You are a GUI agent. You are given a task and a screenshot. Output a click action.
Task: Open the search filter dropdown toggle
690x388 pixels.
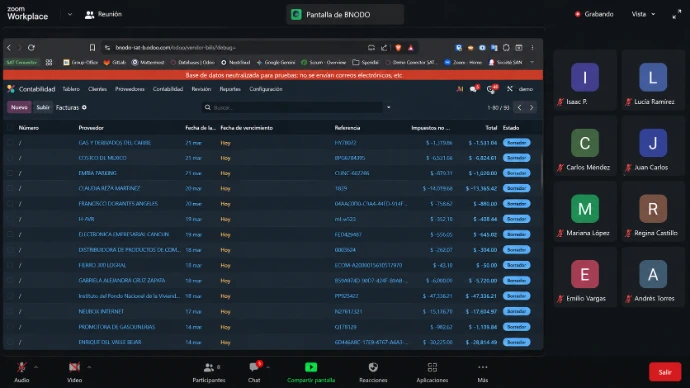(388, 107)
